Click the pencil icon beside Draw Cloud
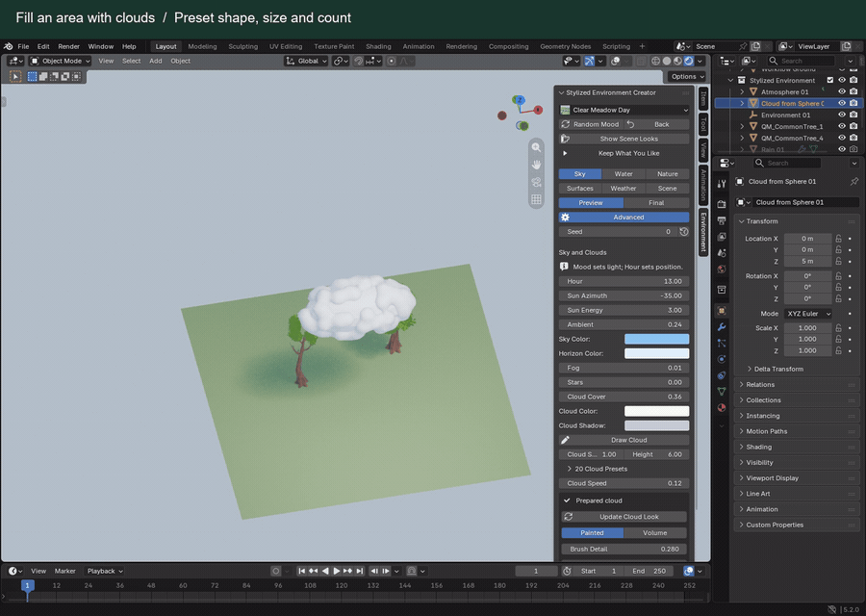 click(x=565, y=440)
